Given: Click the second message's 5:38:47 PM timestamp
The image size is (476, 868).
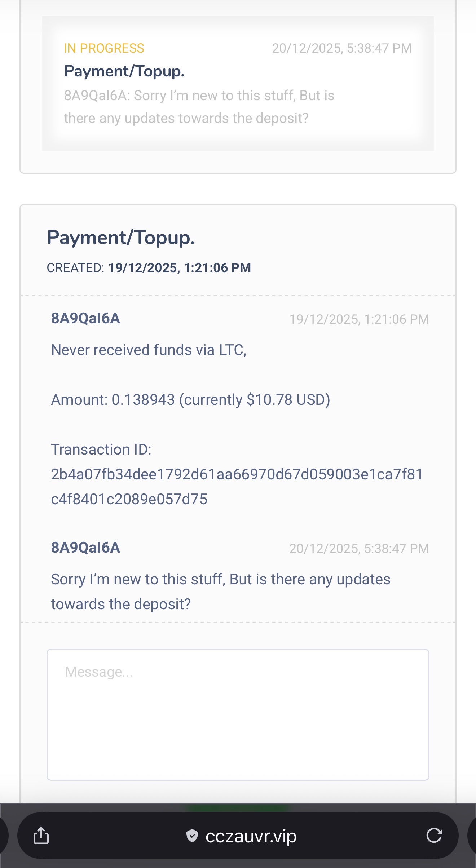Looking at the screenshot, I should (x=359, y=549).
